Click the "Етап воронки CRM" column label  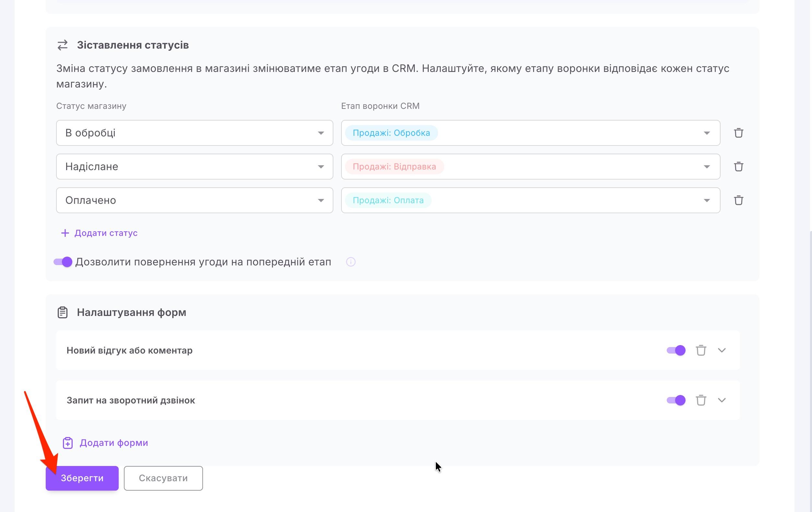tap(380, 106)
